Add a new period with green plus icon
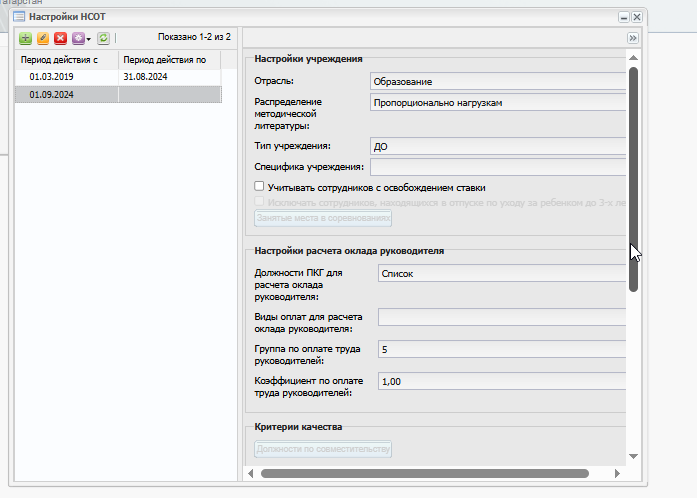The height and width of the screenshot is (498, 697). tap(25, 38)
